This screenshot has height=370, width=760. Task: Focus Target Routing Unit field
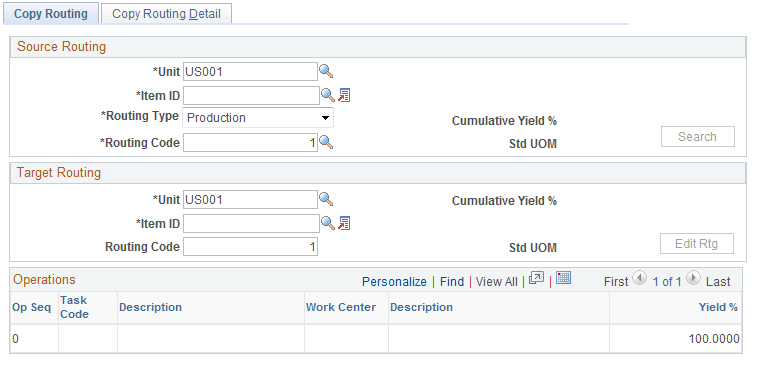tap(250, 199)
